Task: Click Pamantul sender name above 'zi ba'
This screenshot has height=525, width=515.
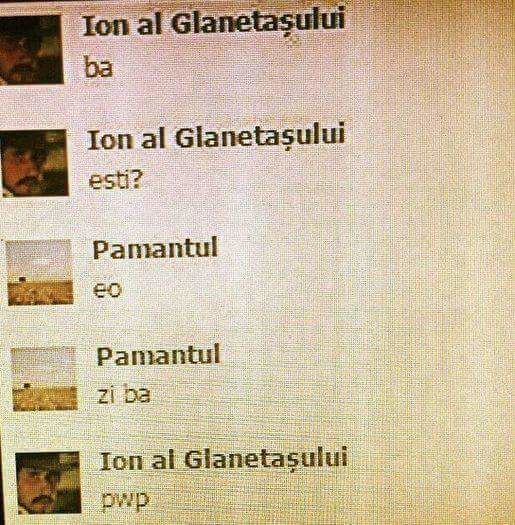Action: click(159, 355)
